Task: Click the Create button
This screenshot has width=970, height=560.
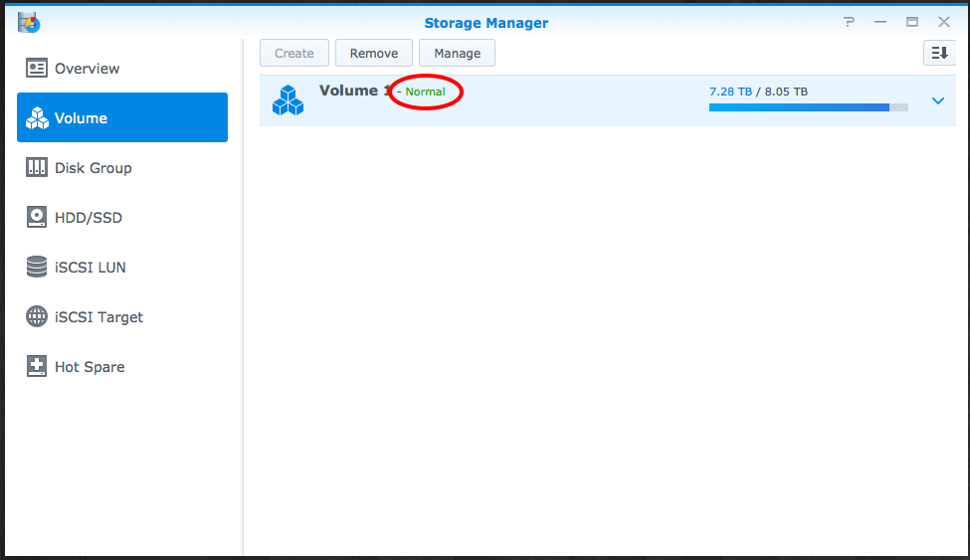Action: [x=293, y=54]
